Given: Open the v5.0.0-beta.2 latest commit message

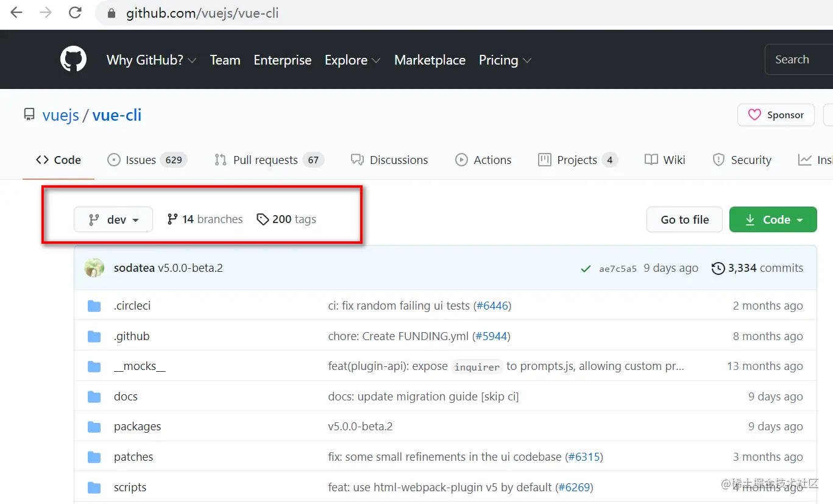Looking at the screenshot, I should click(x=190, y=268).
